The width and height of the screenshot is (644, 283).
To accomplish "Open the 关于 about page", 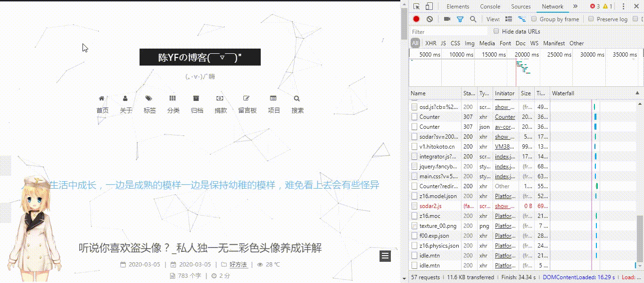I will (126, 104).
